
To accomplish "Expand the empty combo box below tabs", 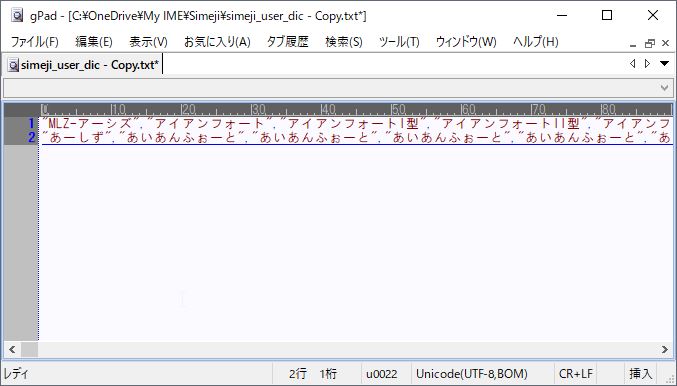I will [664, 88].
